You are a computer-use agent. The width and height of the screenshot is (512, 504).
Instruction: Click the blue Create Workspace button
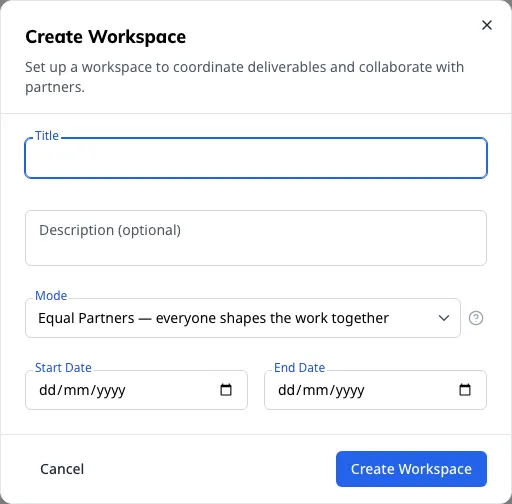411,469
